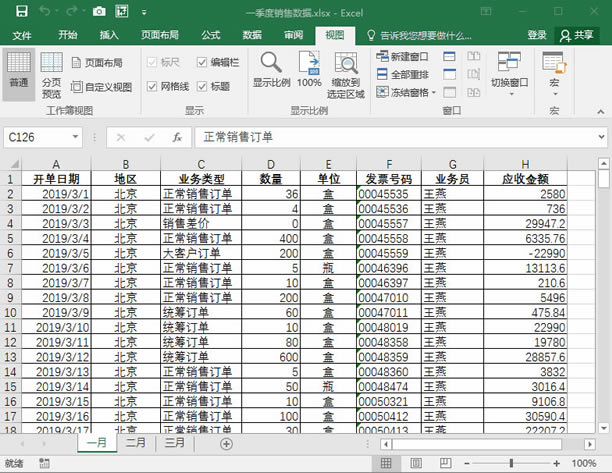Open the Zoom dialog (显示比例)
The image size is (612, 473).
pos(271,69)
